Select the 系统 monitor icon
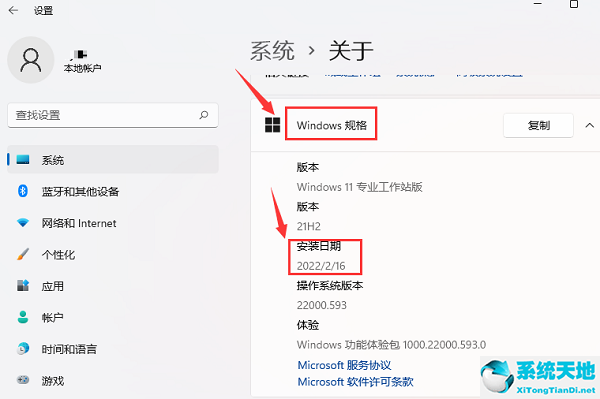Image resolution: width=600 pixels, height=399 pixels. [x=23, y=159]
